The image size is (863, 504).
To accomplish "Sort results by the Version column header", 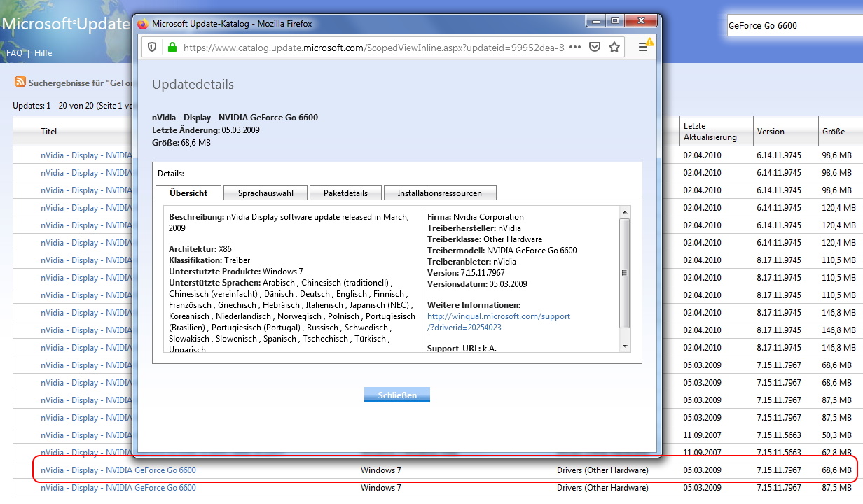I will pos(771,132).
